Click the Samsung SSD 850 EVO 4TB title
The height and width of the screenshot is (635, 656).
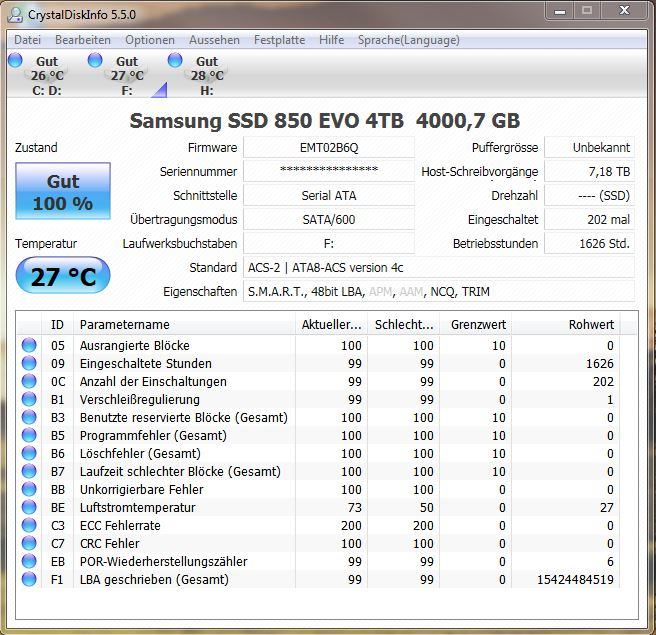[x=325, y=120]
